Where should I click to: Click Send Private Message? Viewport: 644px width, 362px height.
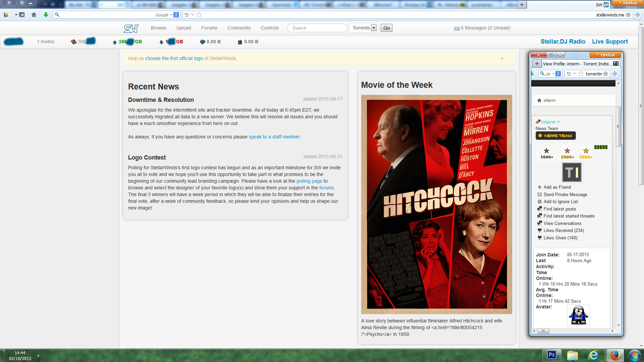(565, 194)
